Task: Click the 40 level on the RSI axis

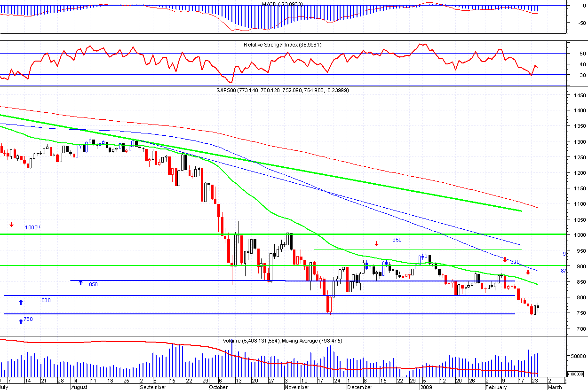Action: [582, 64]
